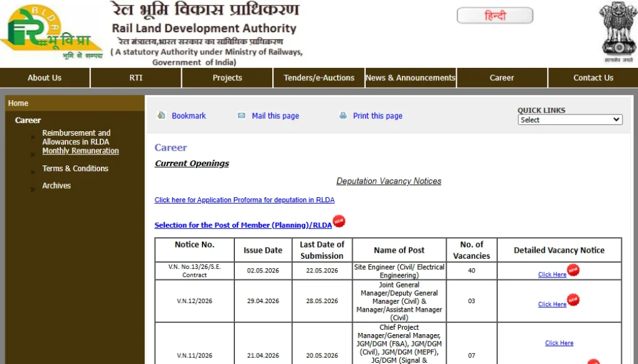Click the Bookmark text link
The image size is (638, 364).
(189, 116)
